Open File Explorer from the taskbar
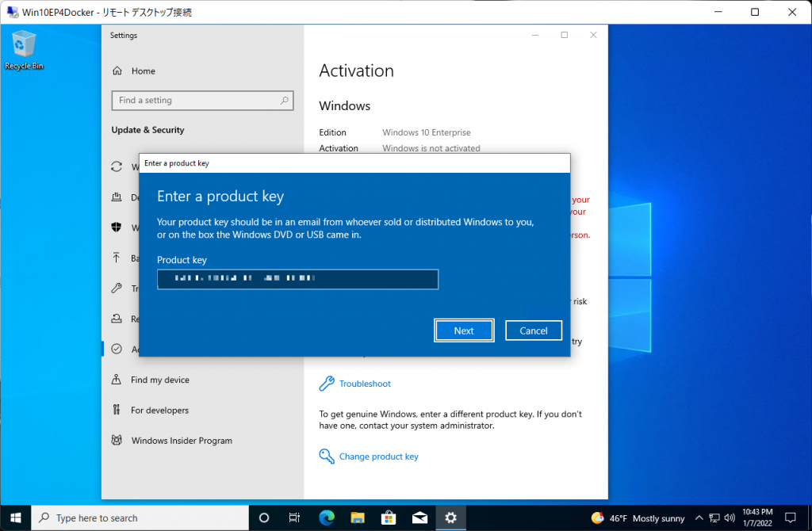 click(358, 518)
